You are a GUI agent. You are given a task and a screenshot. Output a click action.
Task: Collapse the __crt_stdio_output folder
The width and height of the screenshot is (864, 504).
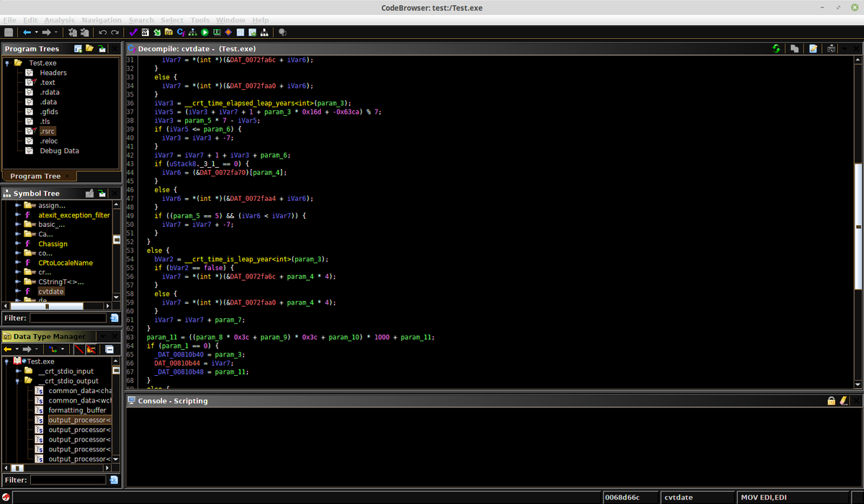click(x=17, y=381)
